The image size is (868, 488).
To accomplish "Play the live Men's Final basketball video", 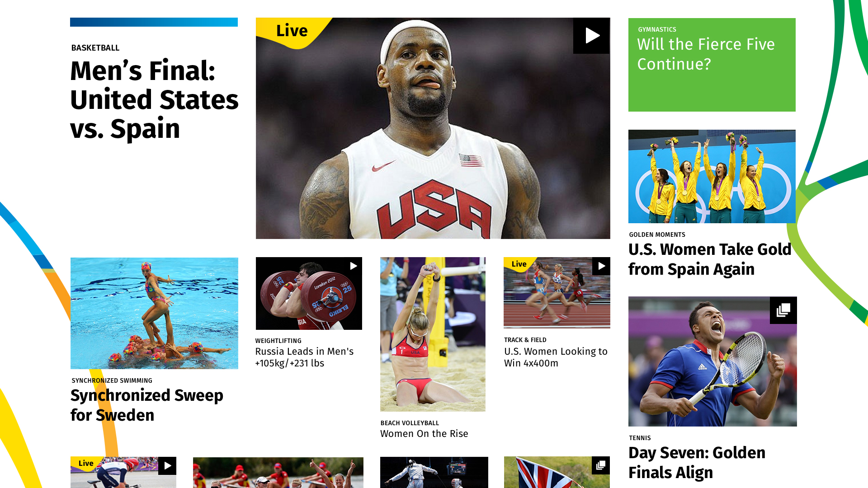I will (x=591, y=36).
